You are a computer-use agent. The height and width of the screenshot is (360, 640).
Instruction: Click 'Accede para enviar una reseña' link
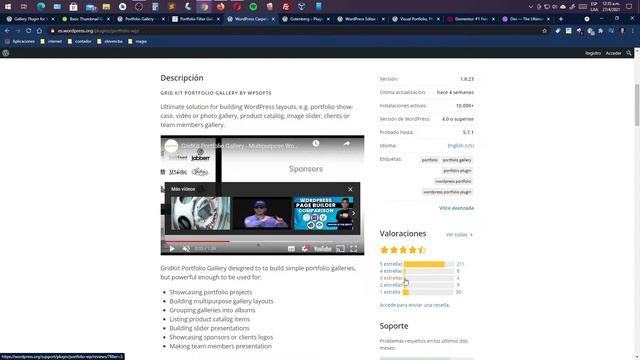coord(414,305)
